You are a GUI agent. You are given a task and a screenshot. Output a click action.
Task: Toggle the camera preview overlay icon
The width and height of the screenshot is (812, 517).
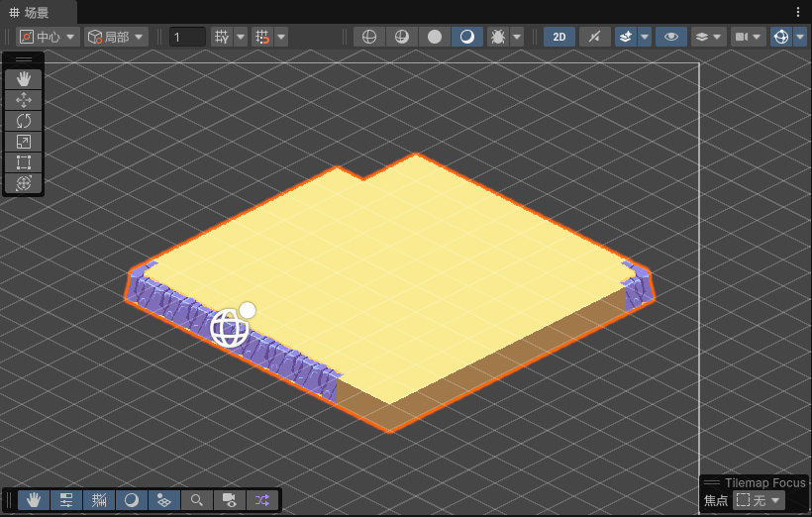click(x=230, y=500)
